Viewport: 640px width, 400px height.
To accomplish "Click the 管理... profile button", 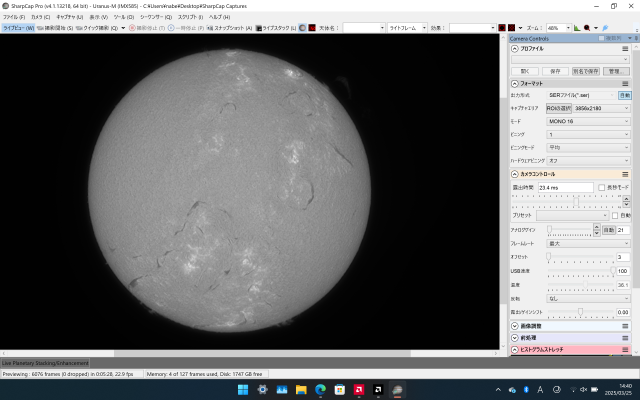I will pos(618,71).
